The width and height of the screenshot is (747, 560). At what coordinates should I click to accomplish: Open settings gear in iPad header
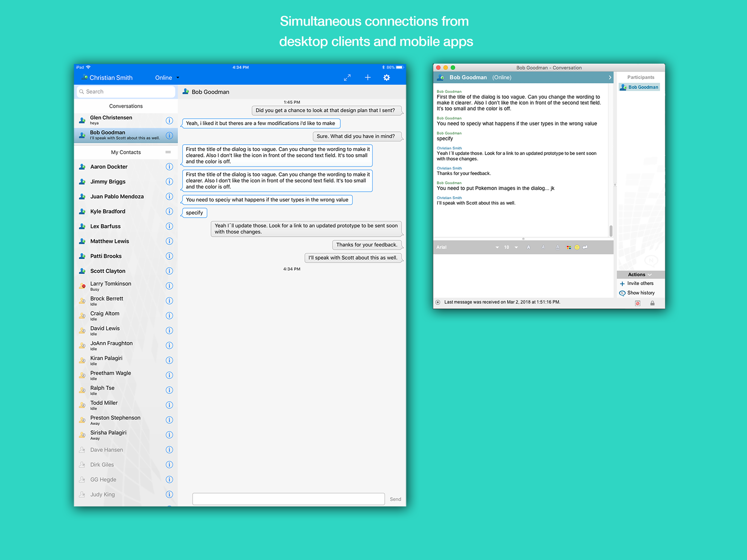[x=387, y=78]
